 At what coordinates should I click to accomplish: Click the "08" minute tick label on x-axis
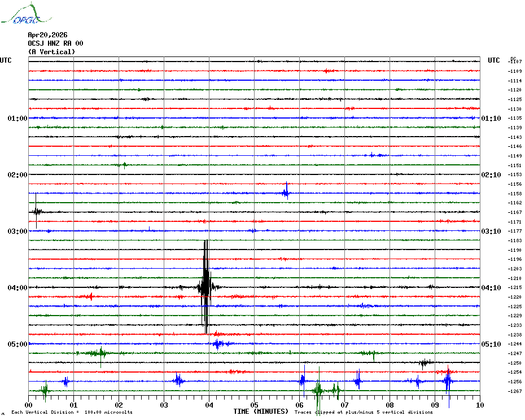(x=390, y=405)
